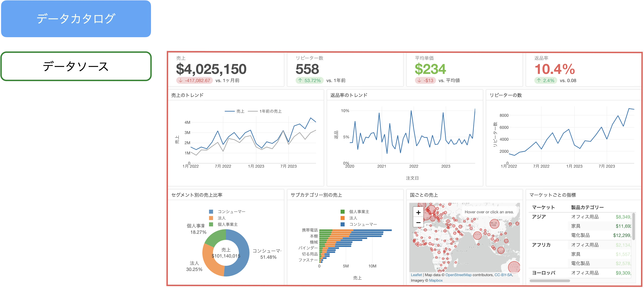Click the green 53.72% up-arrow badge
The height and width of the screenshot is (288, 644).
pyautogui.click(x=309, y=80)
